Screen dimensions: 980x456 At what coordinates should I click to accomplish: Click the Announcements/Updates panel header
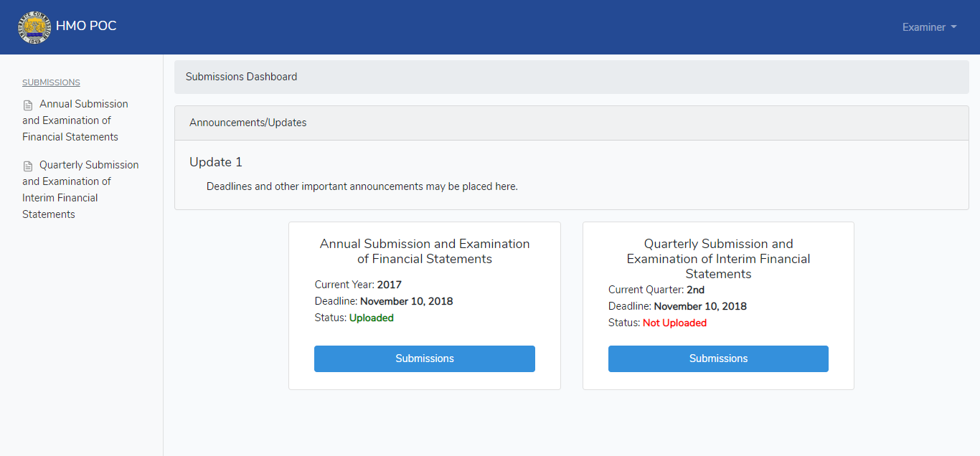(571, 123)
